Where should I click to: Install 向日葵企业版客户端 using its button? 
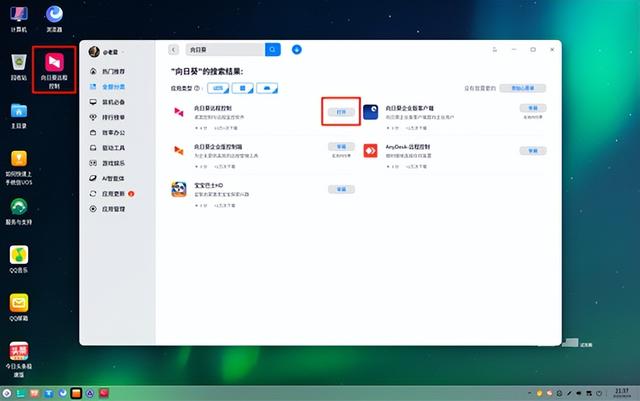click(533, 108)
